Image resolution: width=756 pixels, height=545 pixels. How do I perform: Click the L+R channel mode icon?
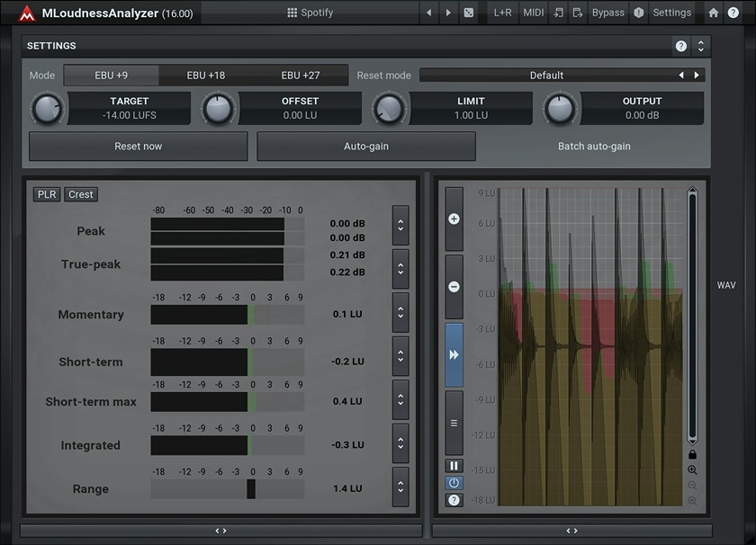point(501,13)
